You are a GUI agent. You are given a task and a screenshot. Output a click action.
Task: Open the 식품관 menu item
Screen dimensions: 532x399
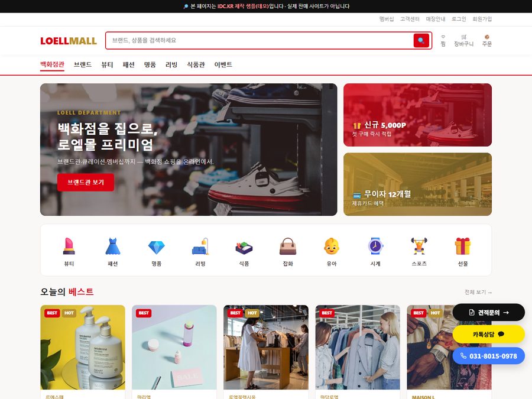[196, 64]
